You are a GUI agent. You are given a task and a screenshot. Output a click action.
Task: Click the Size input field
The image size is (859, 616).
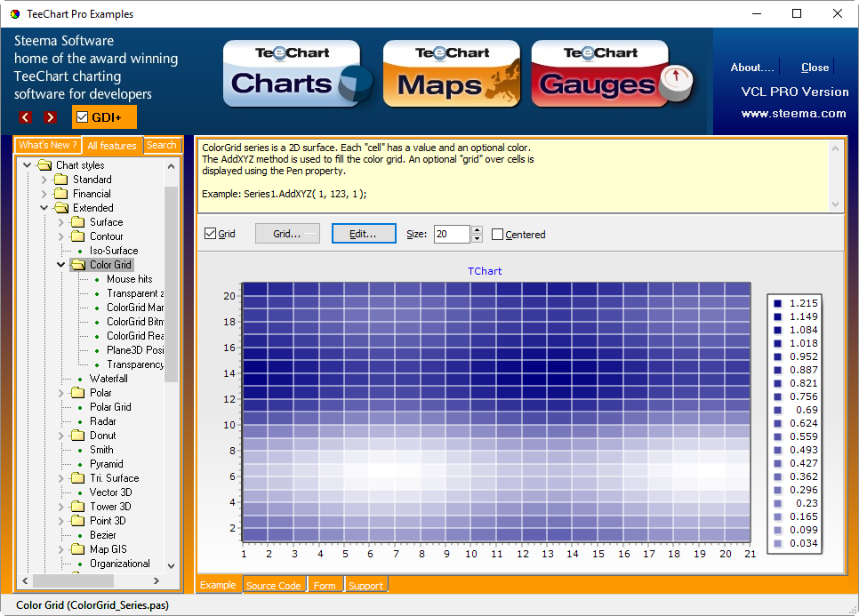(452, 234)
